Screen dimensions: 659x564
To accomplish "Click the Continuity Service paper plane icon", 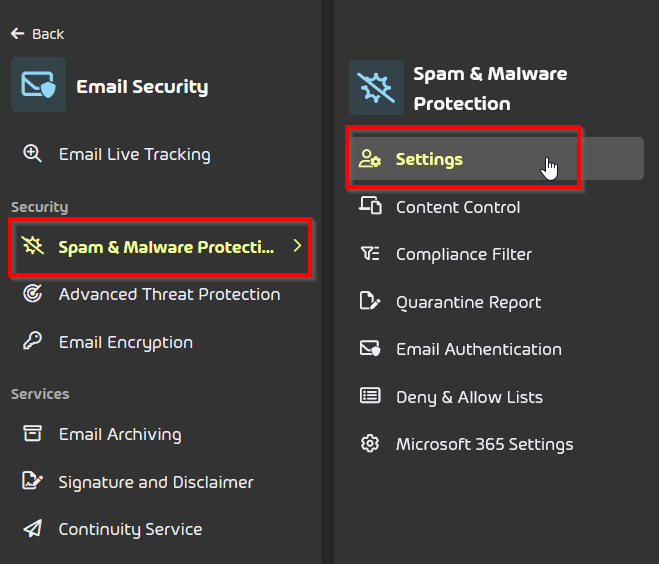I will pos(32,528).
